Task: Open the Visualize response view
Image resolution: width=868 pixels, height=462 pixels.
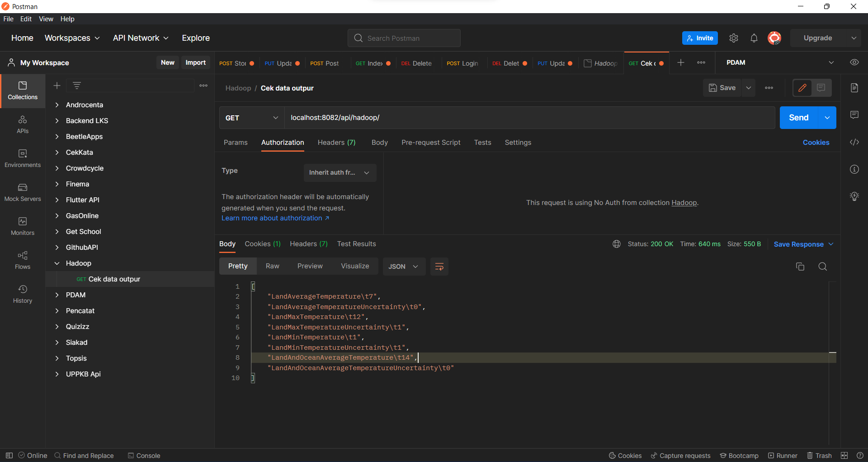Action: point(355,266)
